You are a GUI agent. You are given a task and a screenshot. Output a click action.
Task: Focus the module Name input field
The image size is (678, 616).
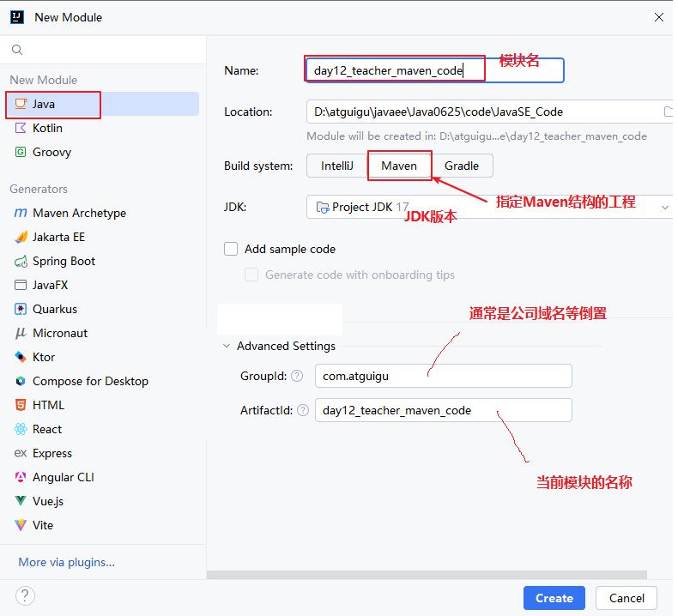[435, 70]
